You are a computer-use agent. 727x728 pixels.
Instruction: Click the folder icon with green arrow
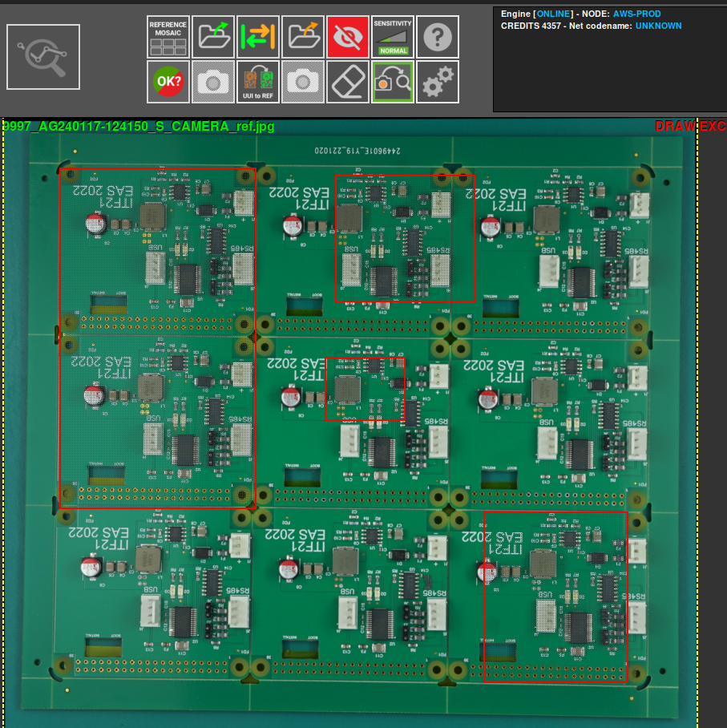pyautogui.click(x=212, y=37)
